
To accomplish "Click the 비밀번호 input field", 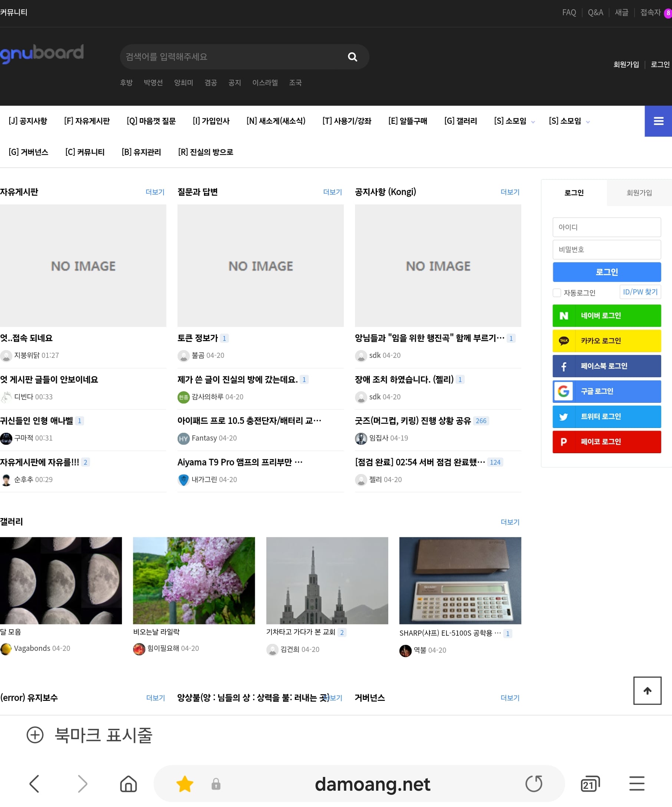I will pos(607,250).
